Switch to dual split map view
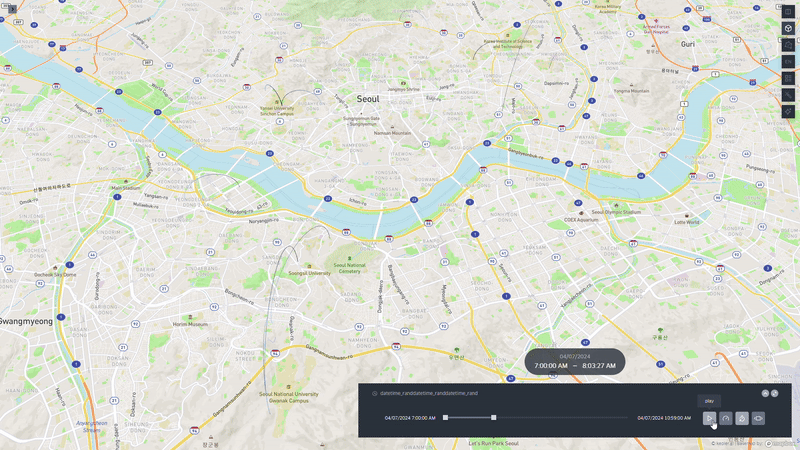Screen dimensions: 800x450 click(x=788, y=12)
